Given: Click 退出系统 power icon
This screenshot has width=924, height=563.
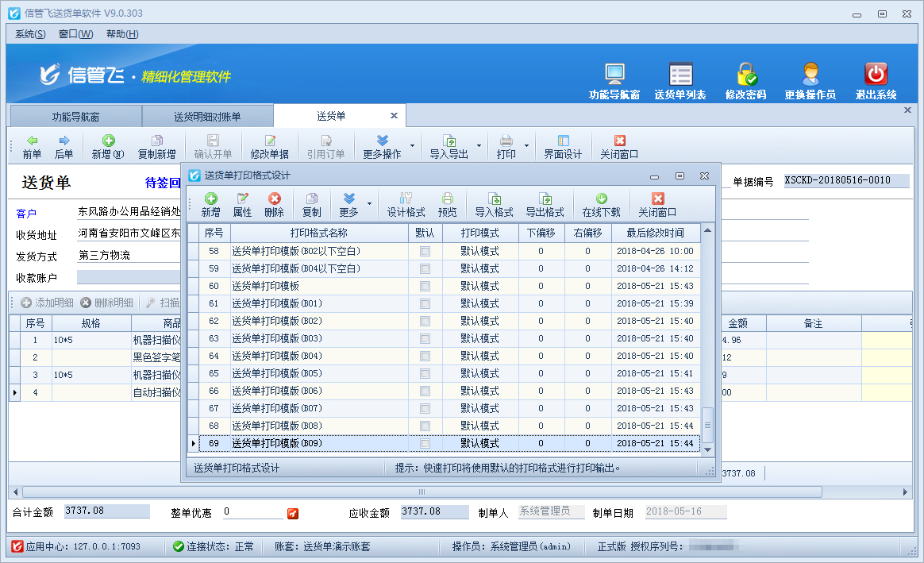Looking at the screenshot, I should pyautogui.click(x=876, y=81).
